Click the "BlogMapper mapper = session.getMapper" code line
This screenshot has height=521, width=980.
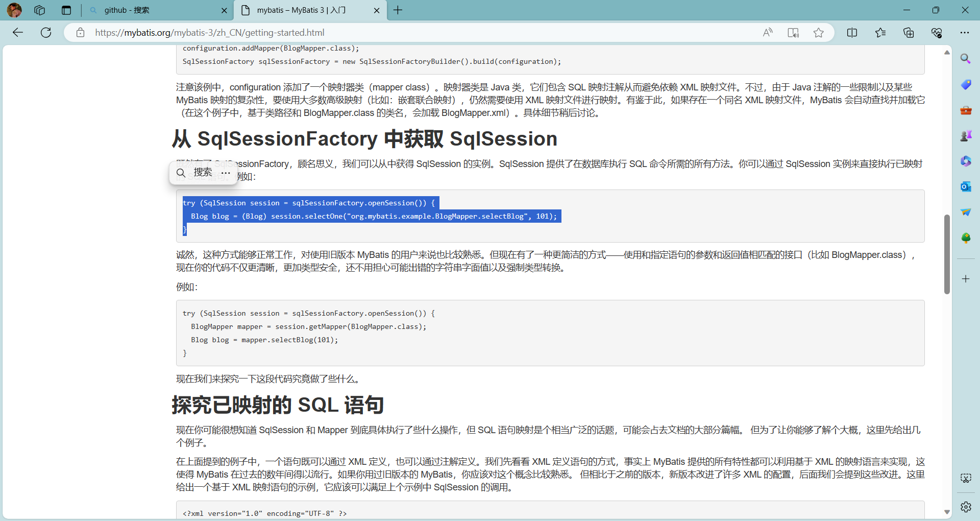(x=308, y=327)
